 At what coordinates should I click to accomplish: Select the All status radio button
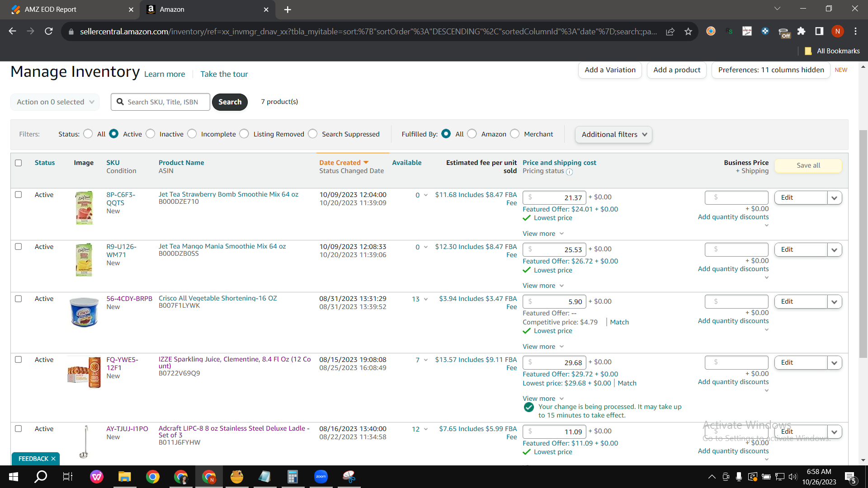(x=88, y=134)
